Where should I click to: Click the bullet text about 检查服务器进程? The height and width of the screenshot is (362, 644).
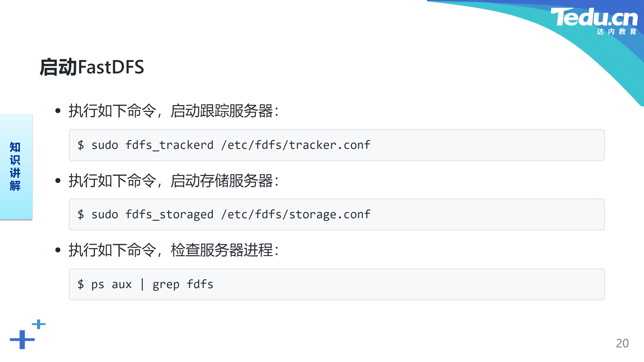click(174, 250)
